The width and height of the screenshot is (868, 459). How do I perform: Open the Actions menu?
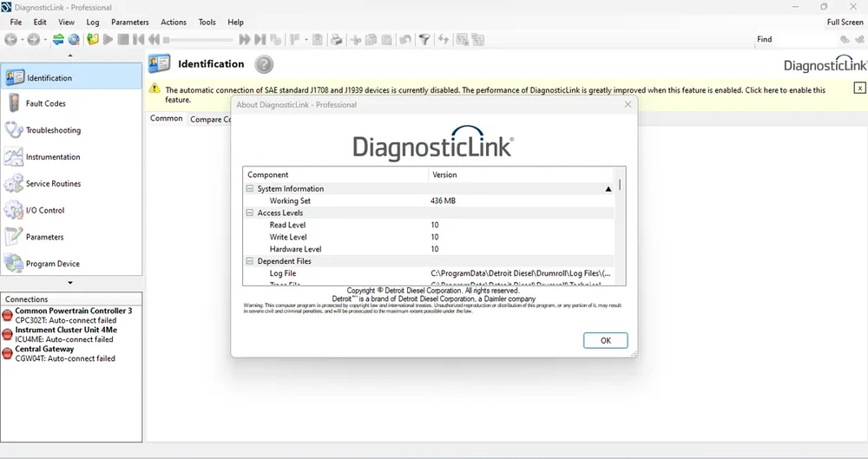click(174, 22)
